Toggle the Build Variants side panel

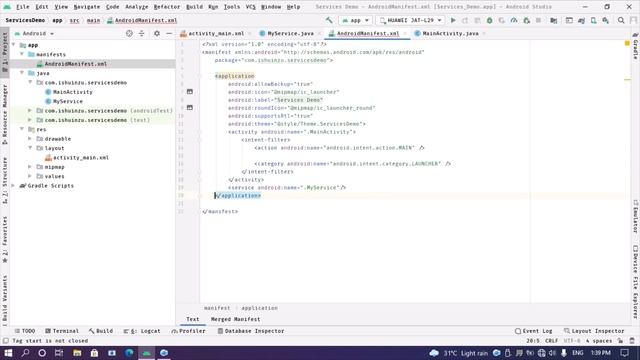(4, 300)
